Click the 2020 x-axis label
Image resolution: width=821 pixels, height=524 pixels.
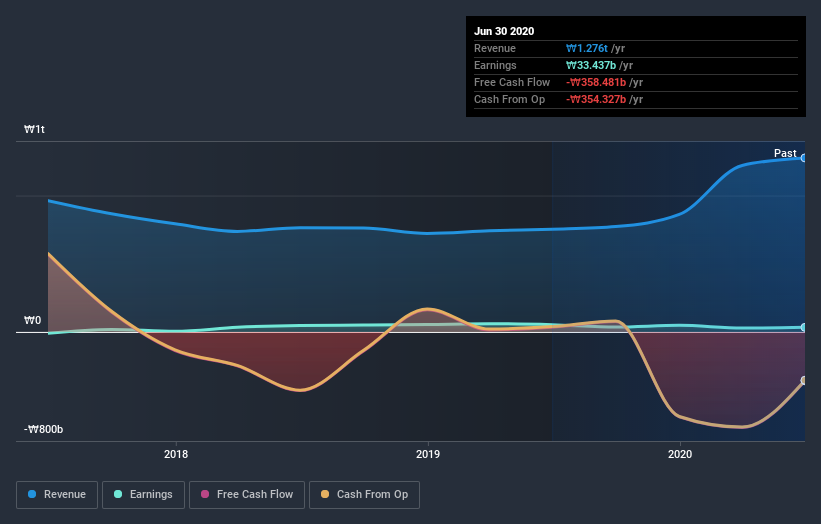680,454
